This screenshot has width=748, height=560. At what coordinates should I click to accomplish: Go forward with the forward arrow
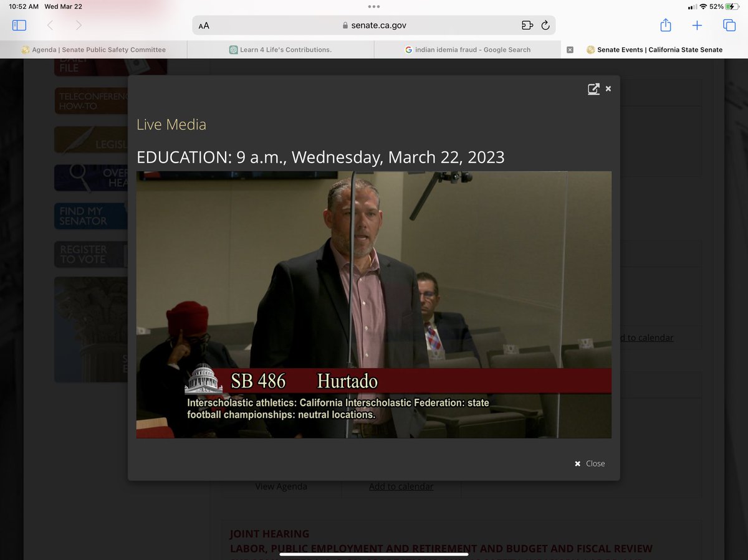(79, 25)
